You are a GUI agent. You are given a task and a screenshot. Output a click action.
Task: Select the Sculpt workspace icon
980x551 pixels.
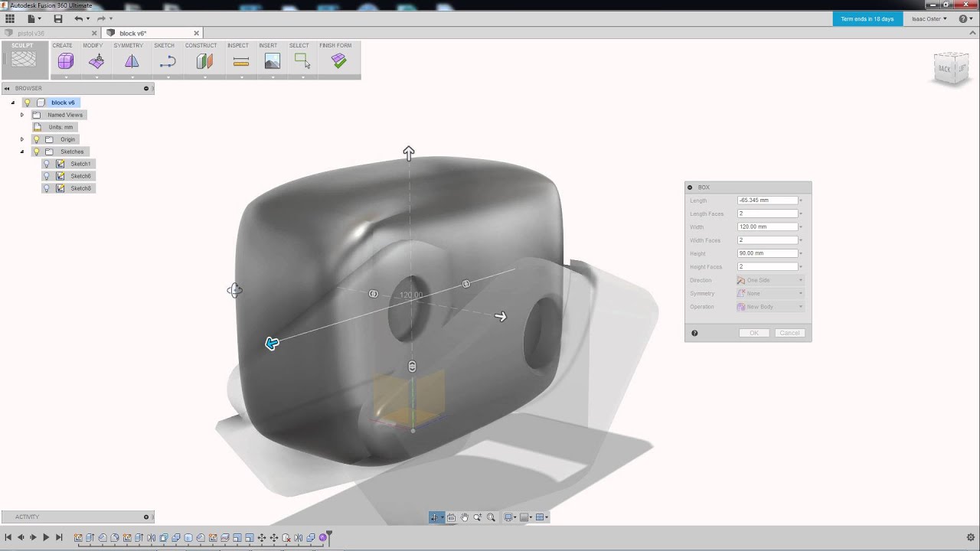coord(23,59)
